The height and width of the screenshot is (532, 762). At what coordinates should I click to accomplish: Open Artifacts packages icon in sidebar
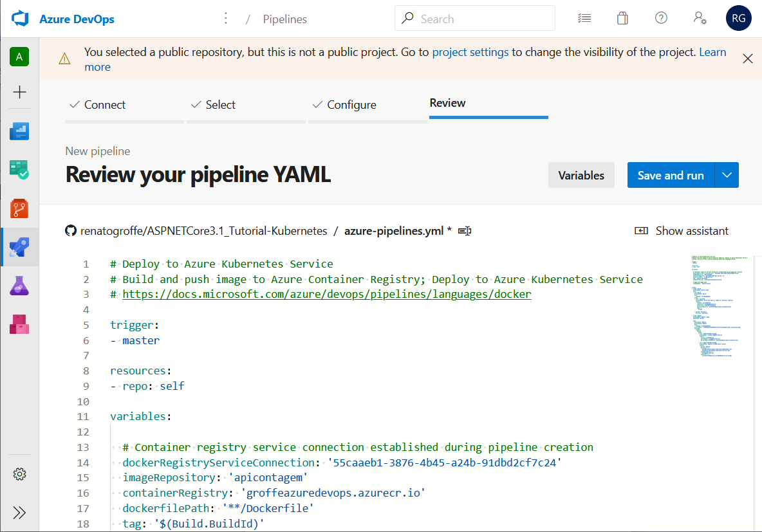pos(19,324)
